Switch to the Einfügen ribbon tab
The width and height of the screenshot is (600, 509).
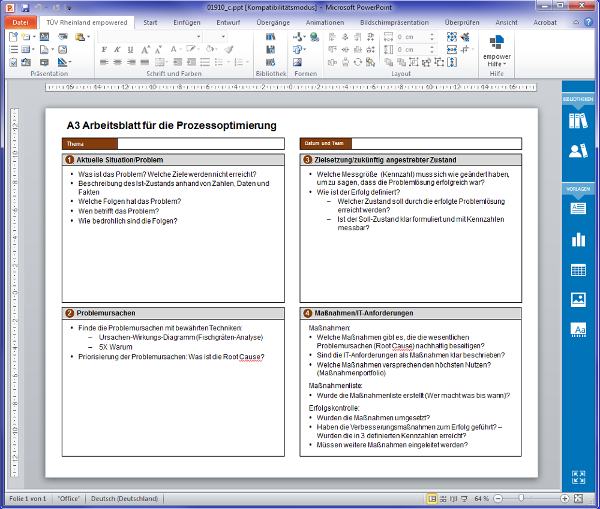[187, 20]
